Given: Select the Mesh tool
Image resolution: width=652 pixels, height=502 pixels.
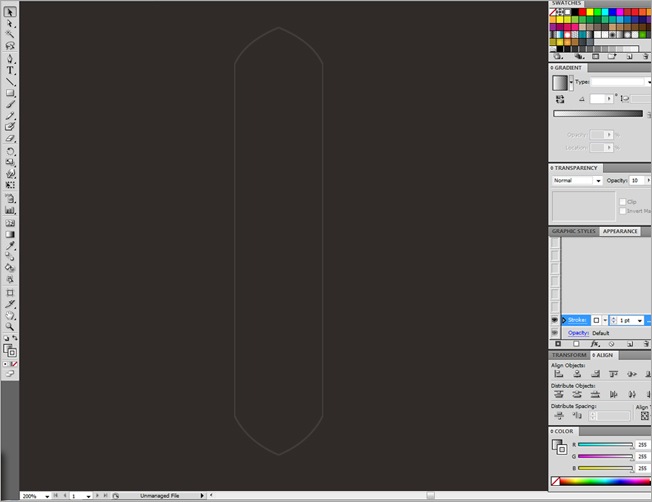Looking at the screenshot, I should tap(10, 223).
